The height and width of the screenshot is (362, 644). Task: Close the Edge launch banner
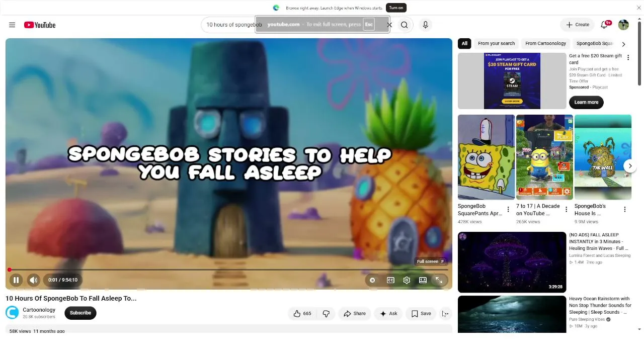pyautogui.click(x=639, y=8)
